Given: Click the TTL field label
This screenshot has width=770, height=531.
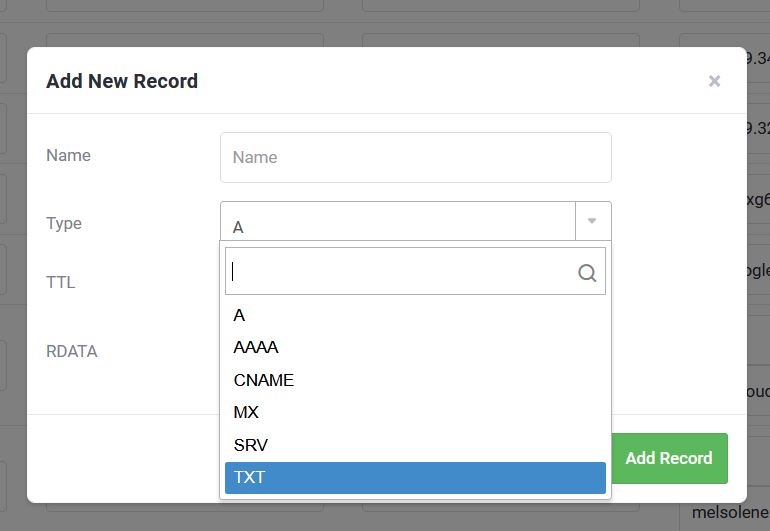Looking at the screenshot, I should (61, 283).
